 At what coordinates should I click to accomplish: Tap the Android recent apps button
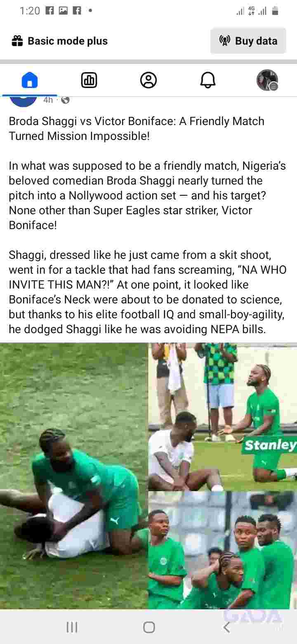[72, 627]
